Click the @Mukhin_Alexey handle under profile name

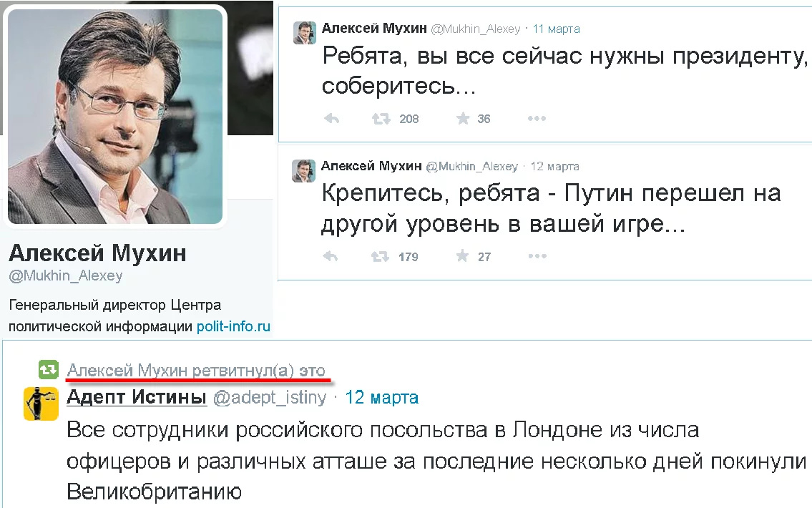(66, 276)
